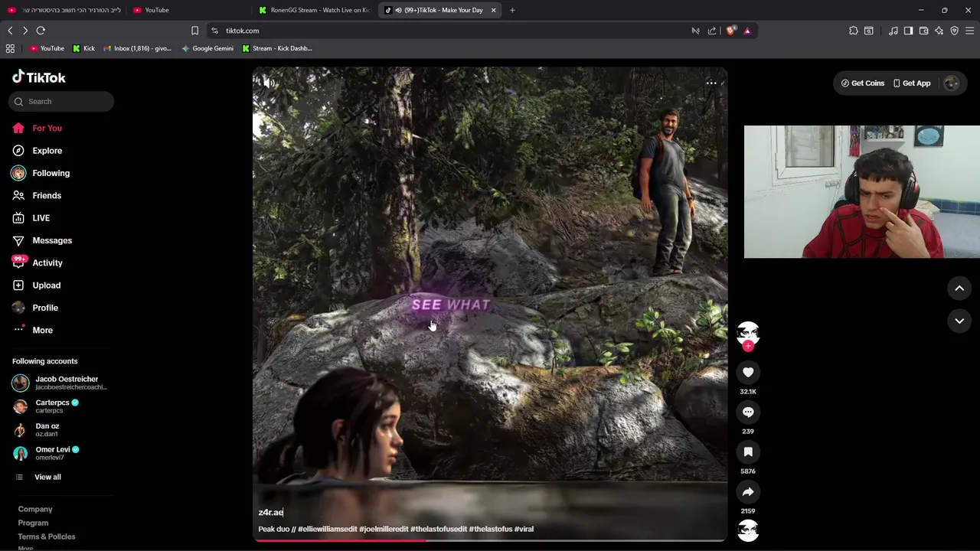
Task: Toggle the browser sidebar panel
Action: tap(908, 31)
